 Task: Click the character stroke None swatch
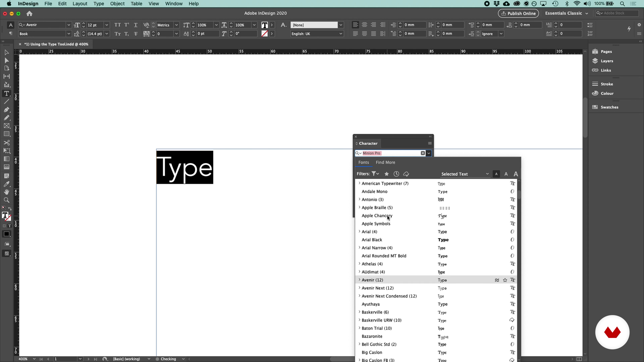pyautogui.click(x=264, y=34)
